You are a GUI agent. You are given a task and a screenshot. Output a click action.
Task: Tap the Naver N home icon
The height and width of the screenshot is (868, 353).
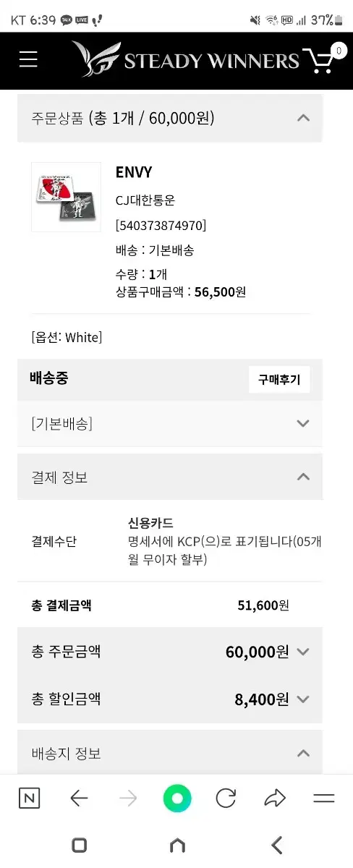[29, 799]
